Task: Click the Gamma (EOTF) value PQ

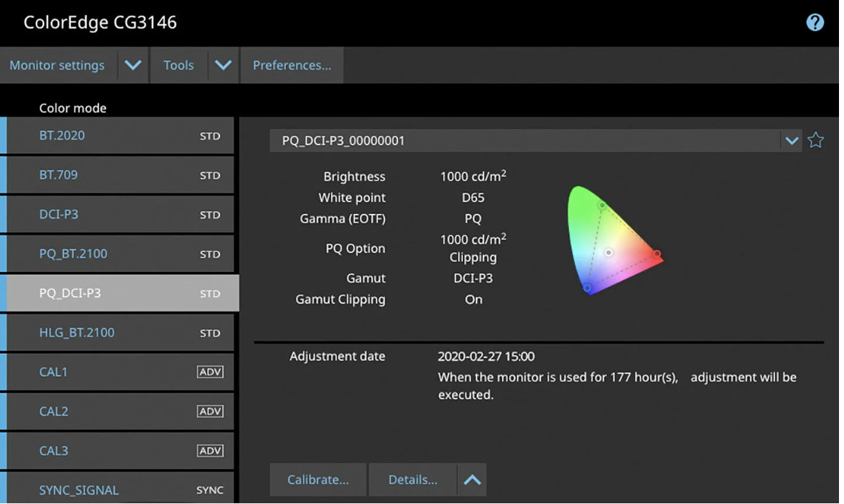Action: click(x=473, y=218)
